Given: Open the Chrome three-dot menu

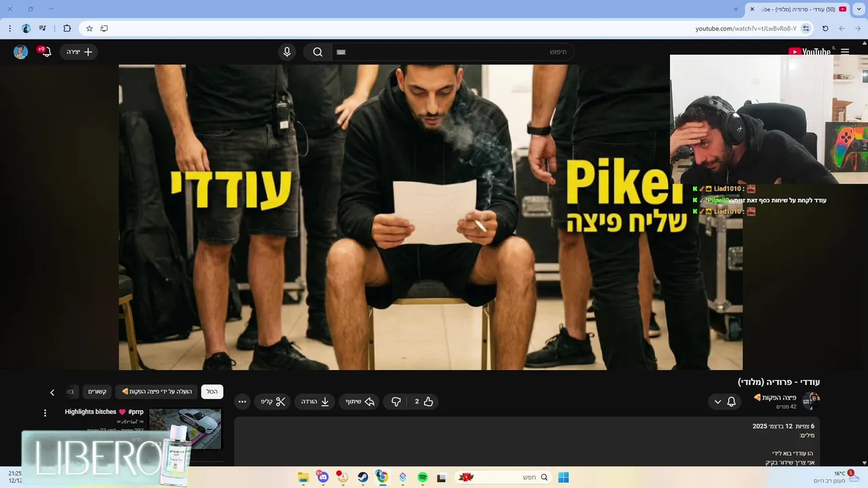Looking at the screenshot, I should pyautogui.click(x=9, y=28).
